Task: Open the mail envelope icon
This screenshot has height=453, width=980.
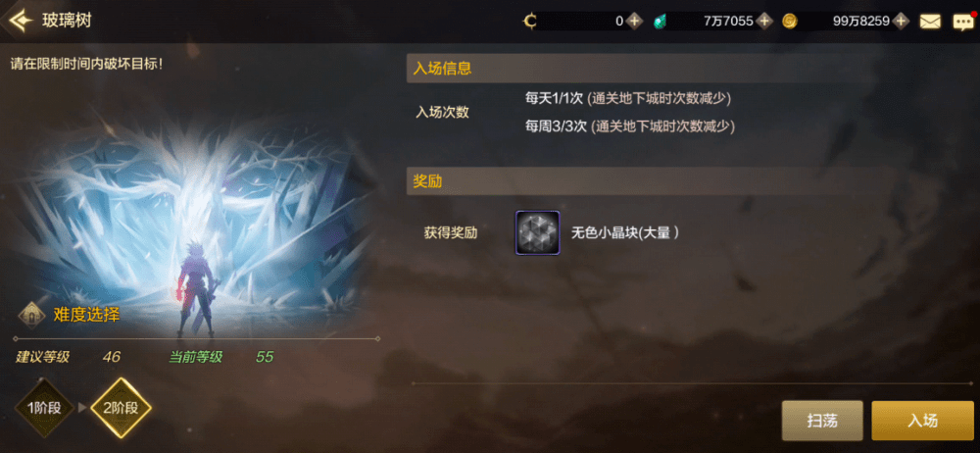Action: [x=930, y=22]
